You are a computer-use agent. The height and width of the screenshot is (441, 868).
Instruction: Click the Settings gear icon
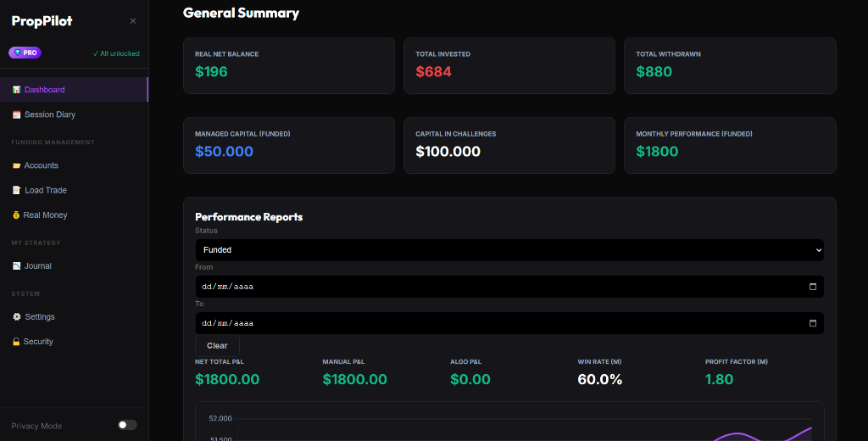pyautogui.click(x=17, y=317)
